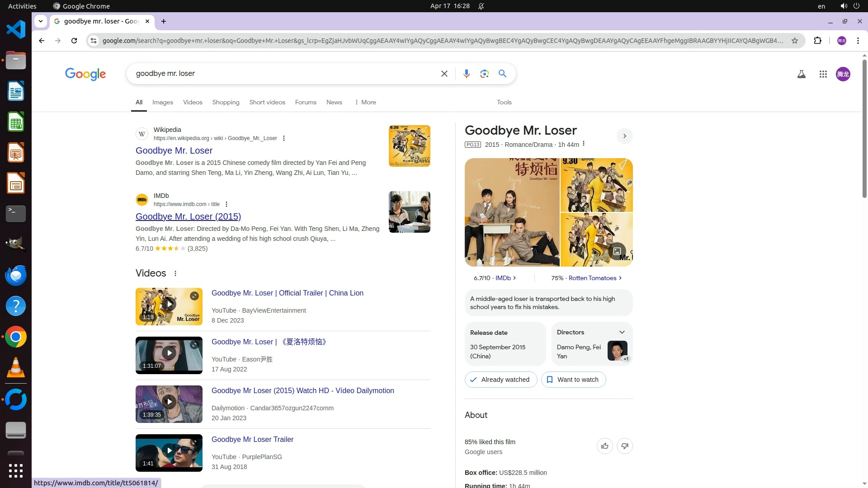Expand the Directors card chevron
Image resolution: width=868 pixels, height=488 pixels.
[x=622, y=332]
